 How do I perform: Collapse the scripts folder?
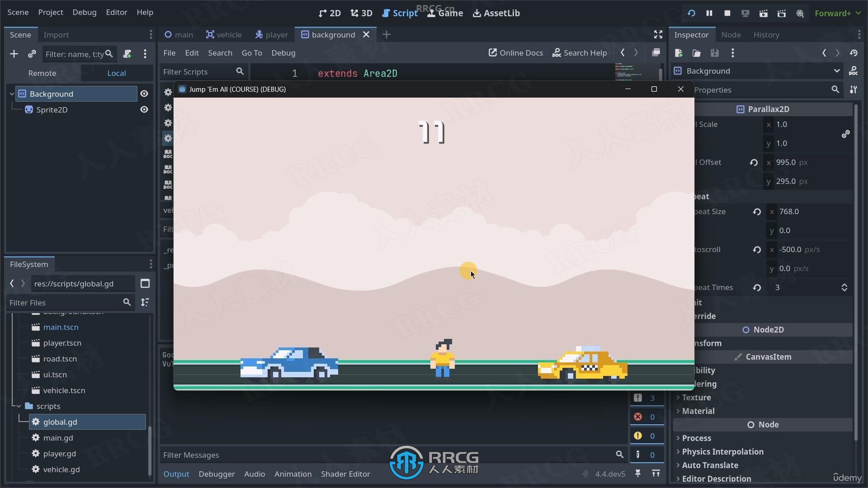point(19,406)
